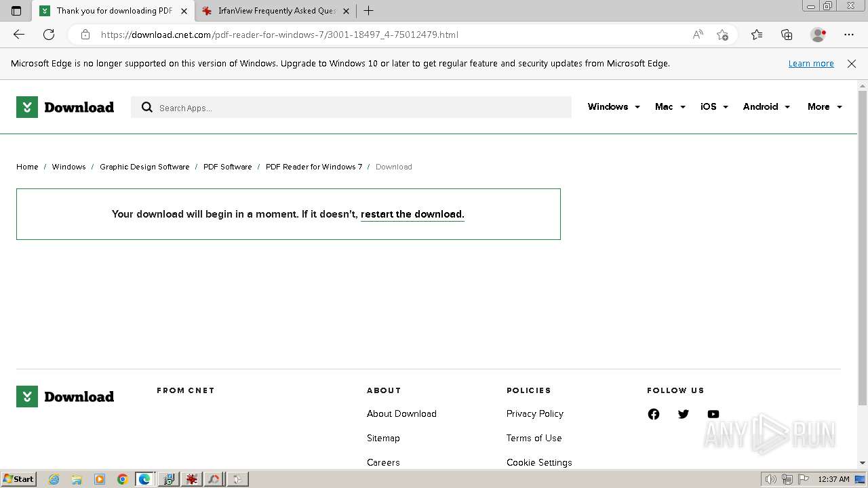Click the scrollbar down arrow

tap(863, 463)
